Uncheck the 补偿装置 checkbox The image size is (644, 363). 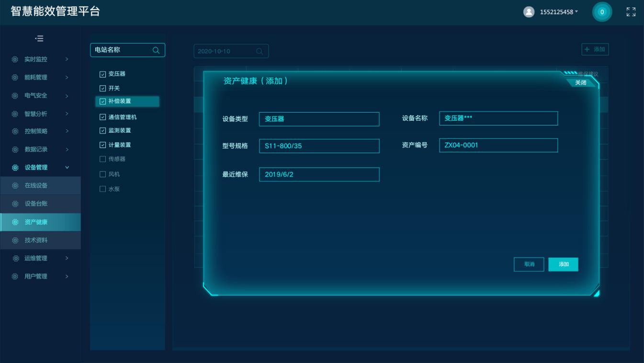[x=102, y=102]
